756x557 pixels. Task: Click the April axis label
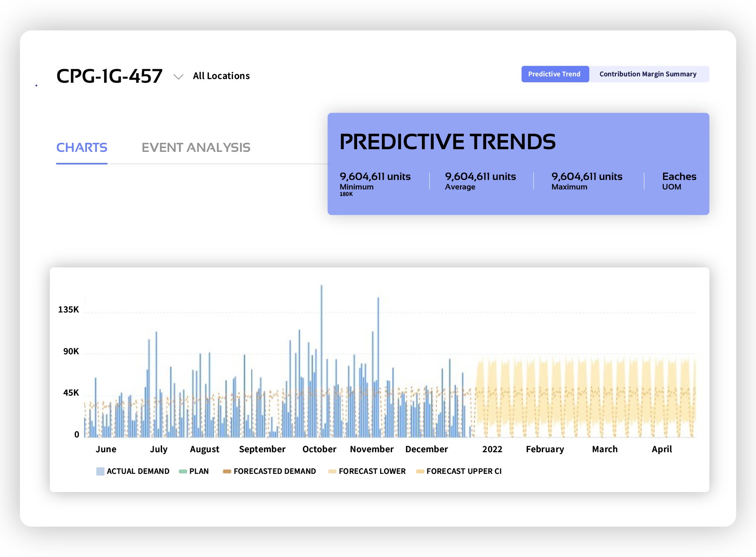pos(661,450)
